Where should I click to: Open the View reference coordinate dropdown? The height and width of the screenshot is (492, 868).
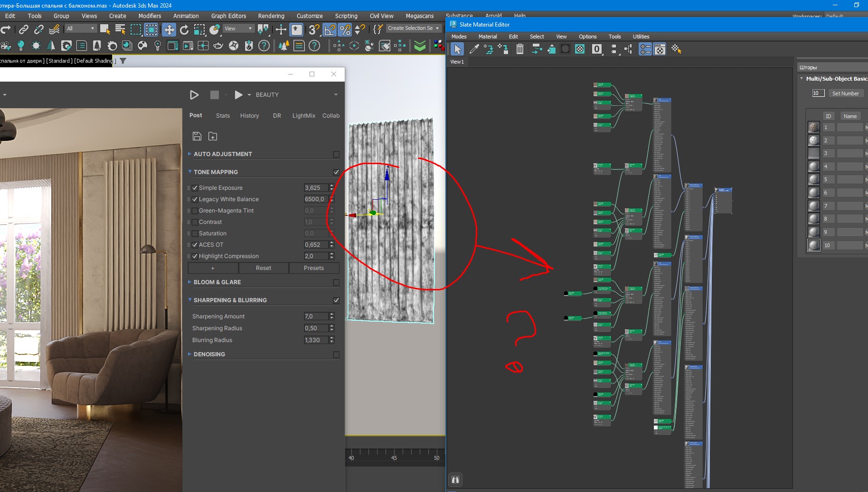(238, 28)
